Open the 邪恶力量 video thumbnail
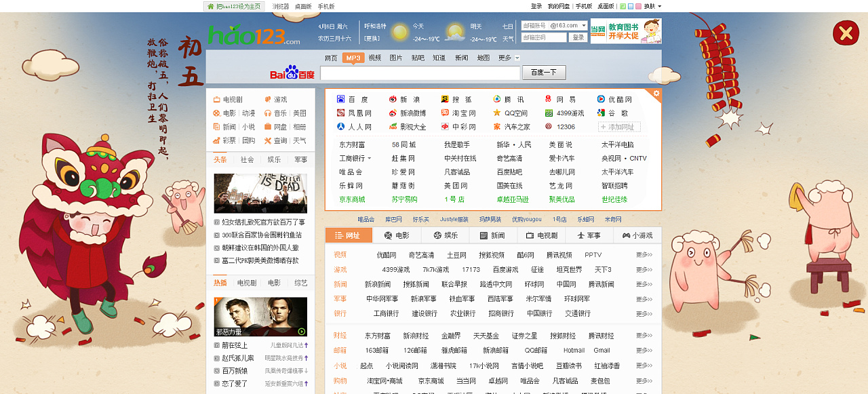This screenshot has width=868, height=394. (x=260, y=316)
